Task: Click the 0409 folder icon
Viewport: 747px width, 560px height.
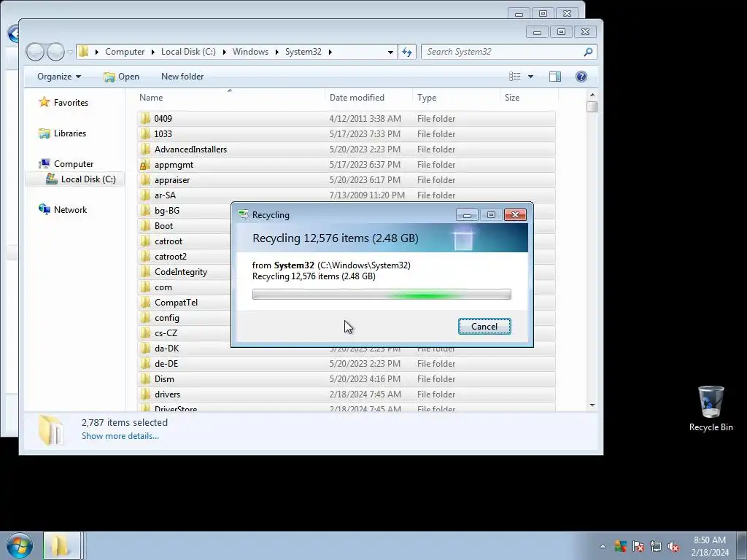Action: coord(145,118)
